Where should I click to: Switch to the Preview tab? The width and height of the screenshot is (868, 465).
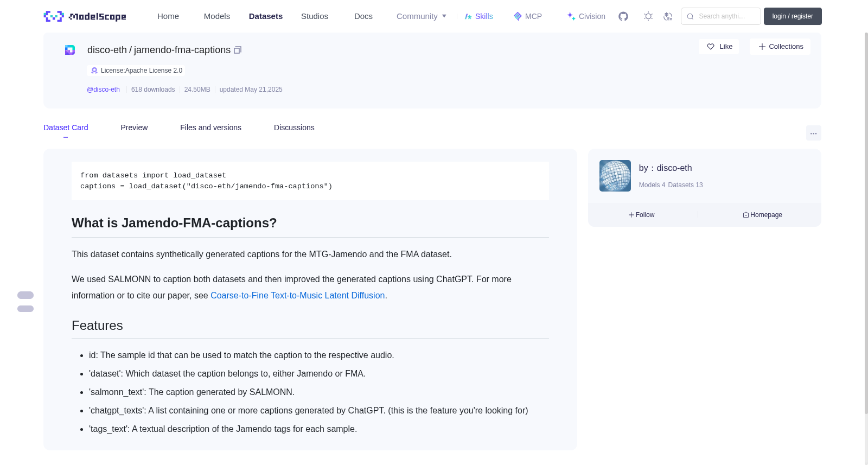click(134, 128)
